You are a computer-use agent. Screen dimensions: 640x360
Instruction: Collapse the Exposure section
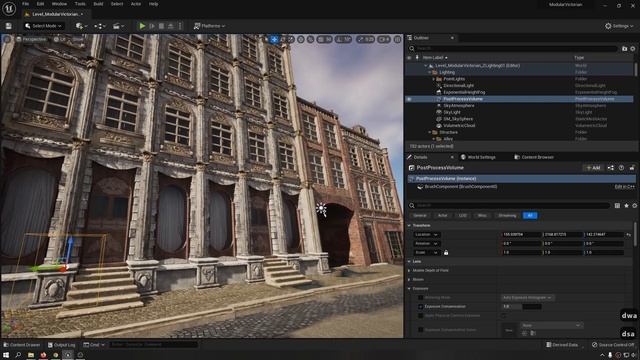coord(409,289)
